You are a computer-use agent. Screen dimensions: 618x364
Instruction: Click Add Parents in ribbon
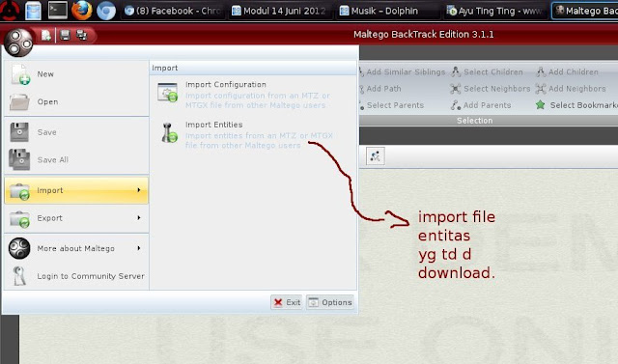[x=481, y=105]
